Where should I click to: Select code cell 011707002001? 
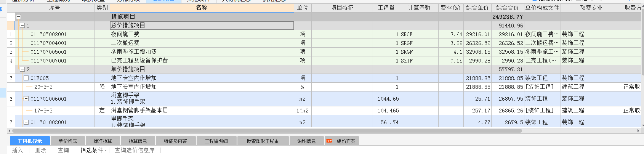point(54,34)
